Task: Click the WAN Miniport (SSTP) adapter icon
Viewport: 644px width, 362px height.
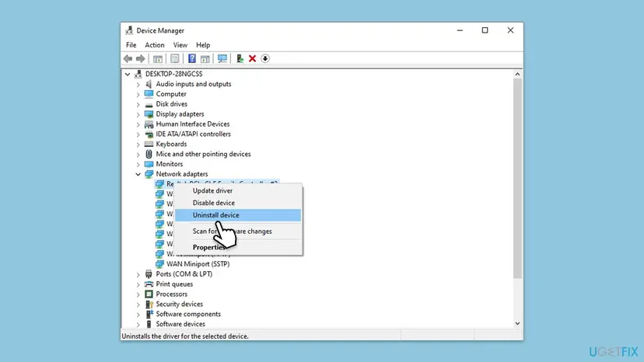Action: point(159,264)
